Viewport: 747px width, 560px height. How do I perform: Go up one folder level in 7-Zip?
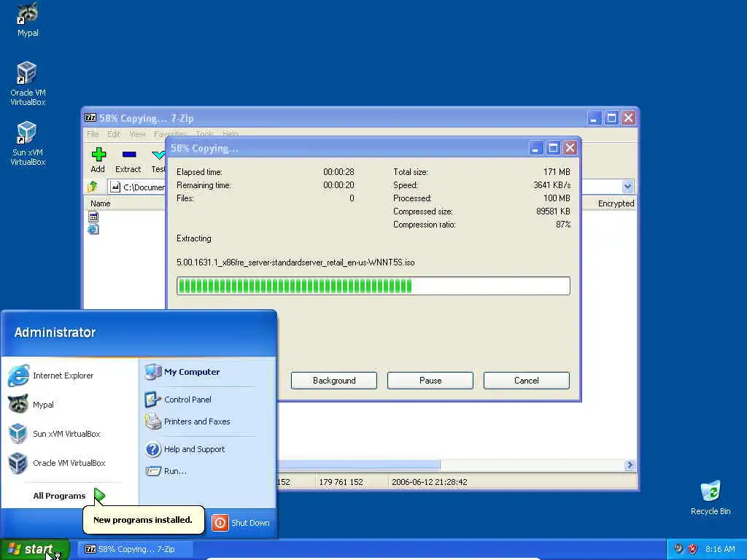pyautogui.click(x=93, y=187)
